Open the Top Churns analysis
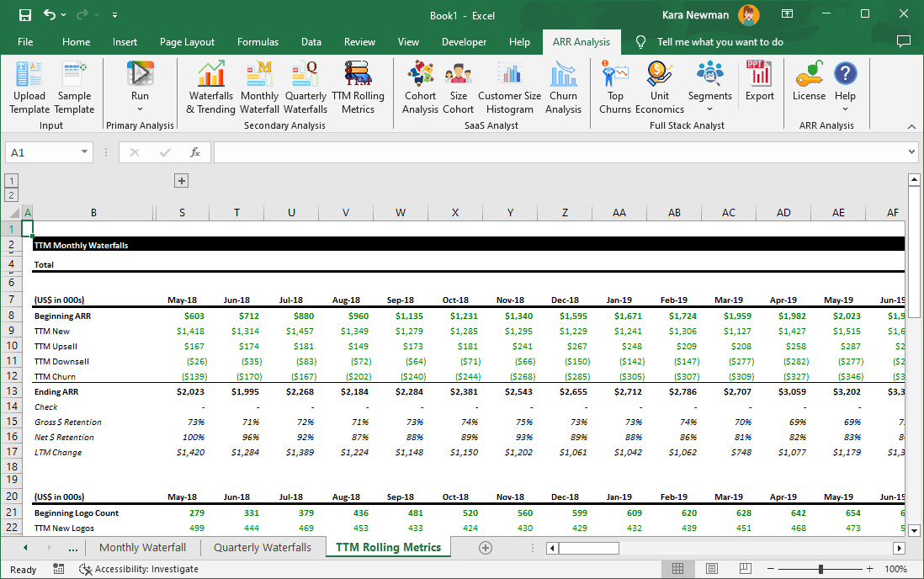The image size is (924, 579). pyautogui.click(x=615, y=84)
